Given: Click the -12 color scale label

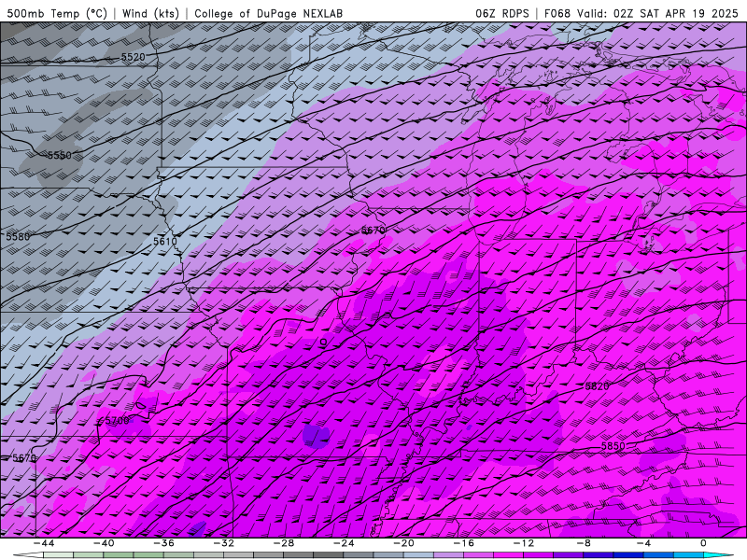Looking at the screenshot, I should (x=524, y=543).
